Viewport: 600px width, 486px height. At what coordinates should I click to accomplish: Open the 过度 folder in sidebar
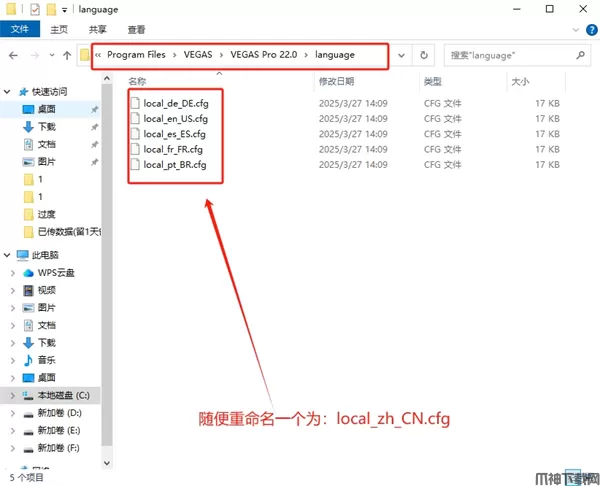pos(46,215)
